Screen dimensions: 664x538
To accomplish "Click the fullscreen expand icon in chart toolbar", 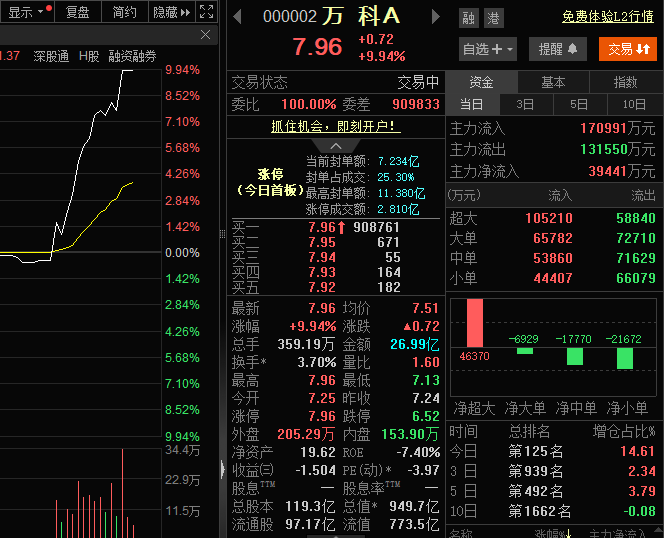I will 205,12.
